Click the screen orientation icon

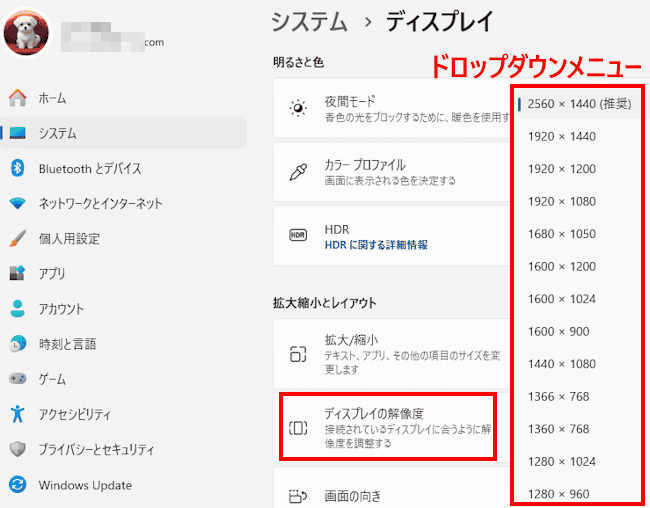click(x=298, y=496)
